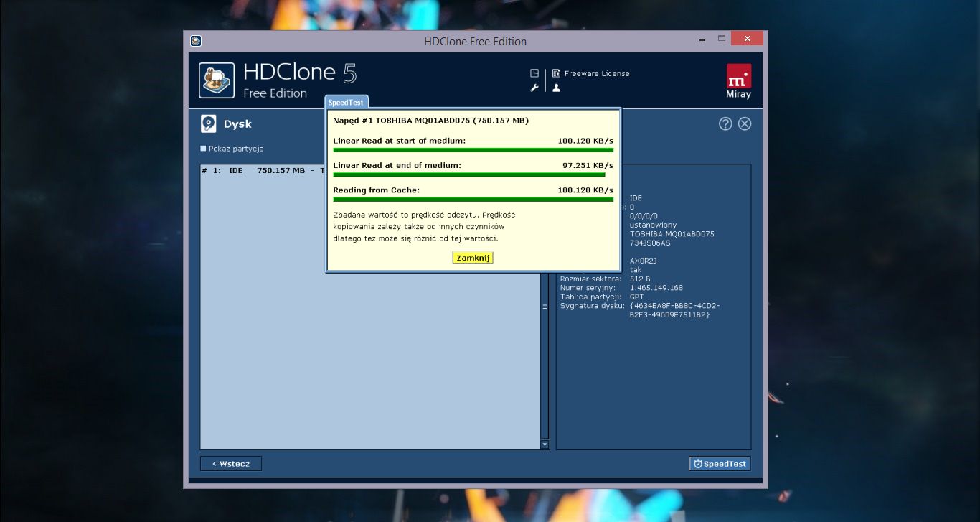
Task: Click the AX0R2J firmware value
Action: pos(644,261)
